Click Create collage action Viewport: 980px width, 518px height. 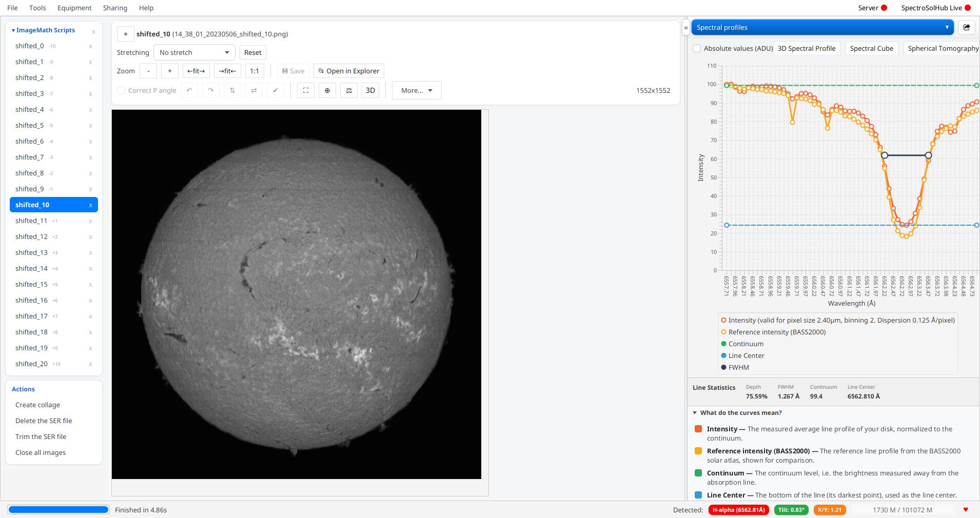click(37, 405)
